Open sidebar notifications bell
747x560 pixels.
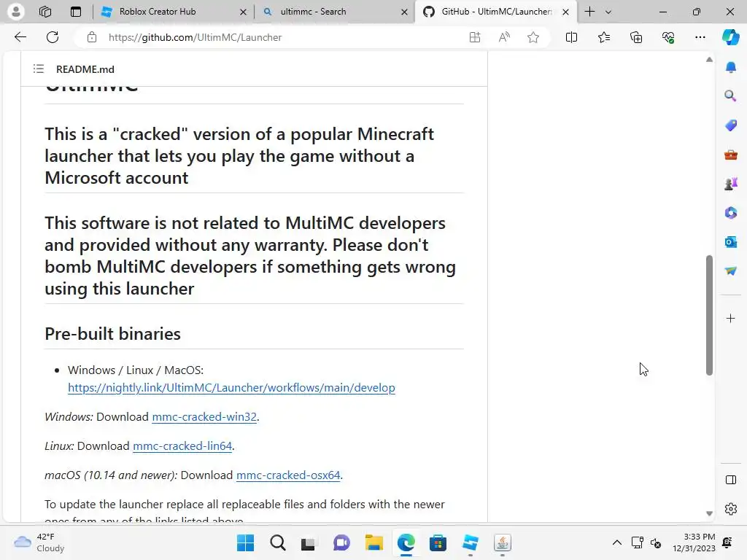730,67
